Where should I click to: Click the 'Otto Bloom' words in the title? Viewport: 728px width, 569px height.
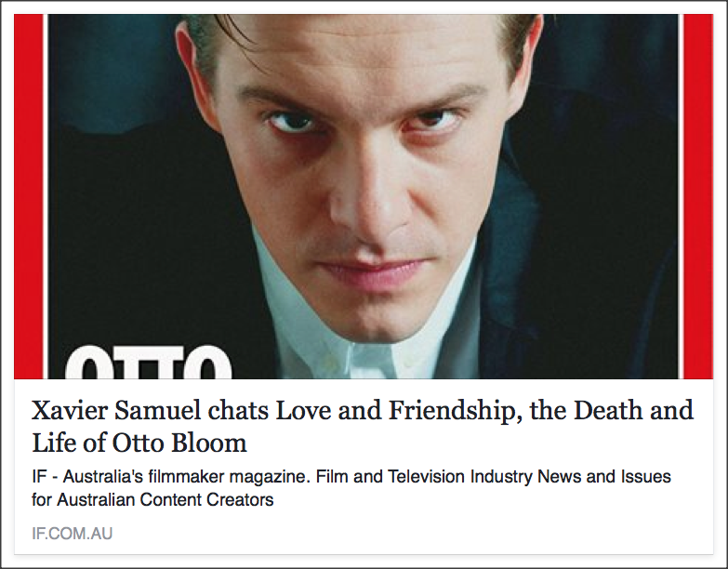click(x=179, y=443)
